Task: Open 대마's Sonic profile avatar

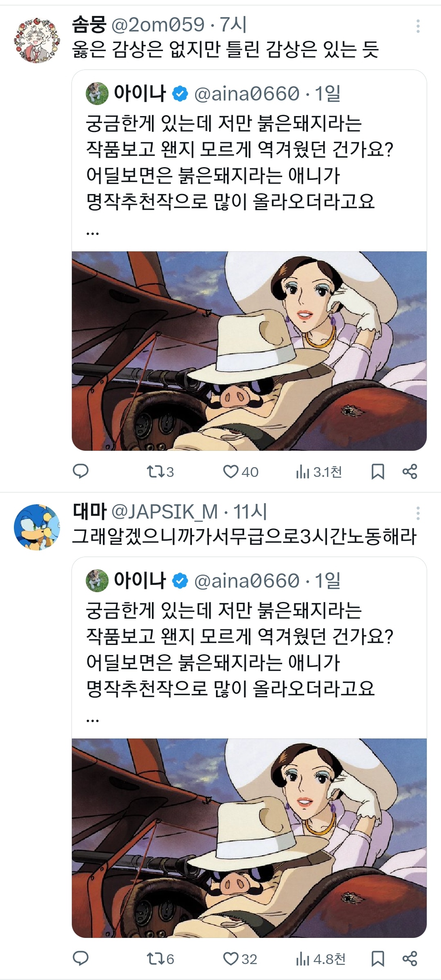Action: tap(37, 527)
